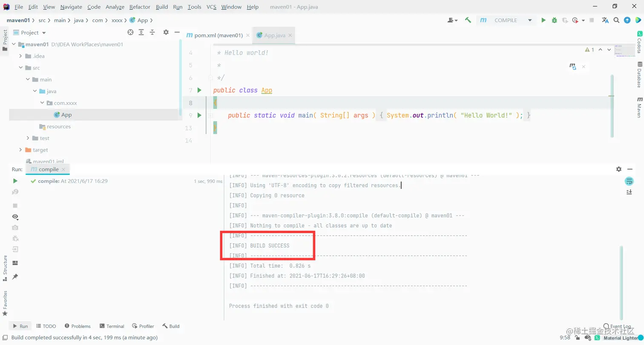644x345 pixels.
Task: Click Expand All in Project panel header
Action: (141, 32)
